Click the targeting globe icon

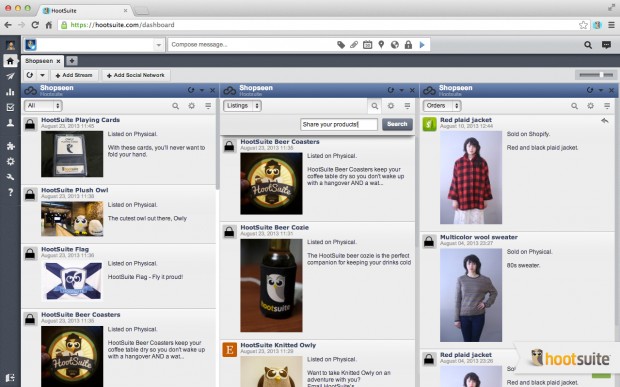[395, 45]
